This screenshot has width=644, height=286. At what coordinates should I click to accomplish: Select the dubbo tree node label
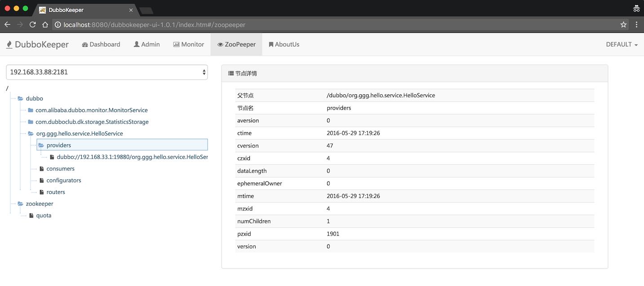[35, 98]
